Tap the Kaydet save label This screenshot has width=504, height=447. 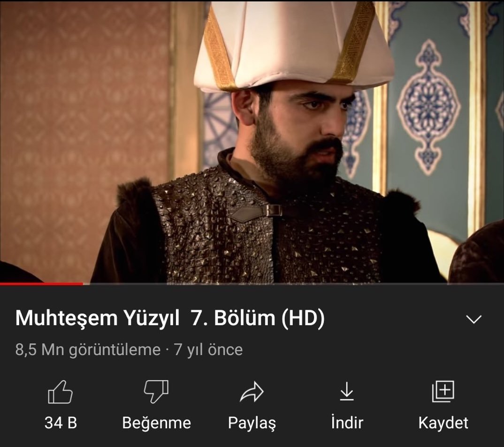tap(443, 423)
